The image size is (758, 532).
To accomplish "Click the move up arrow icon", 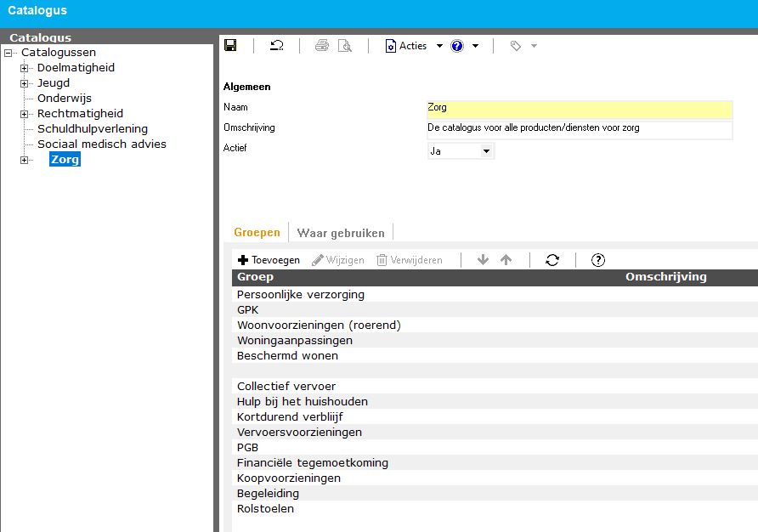I will pyautogui.click(x=506, y=260).
